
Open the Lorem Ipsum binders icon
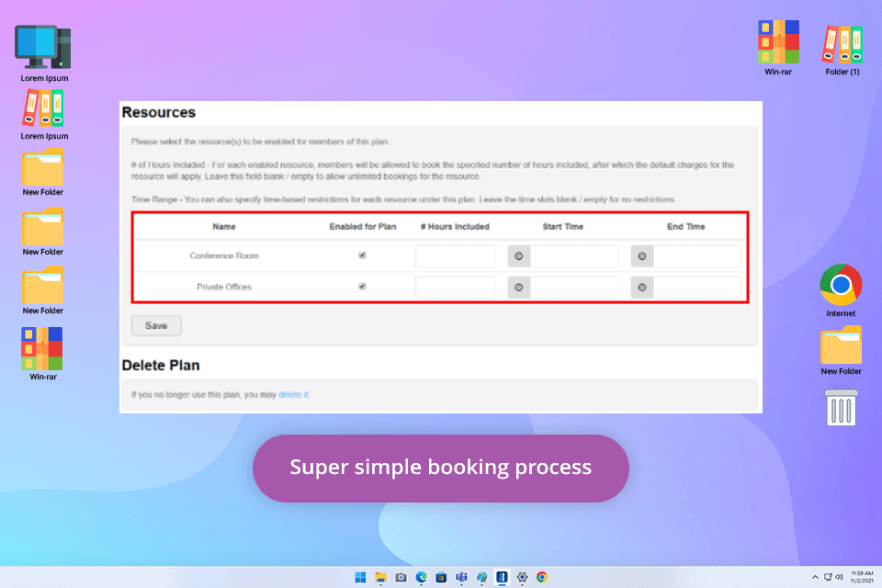43,108
